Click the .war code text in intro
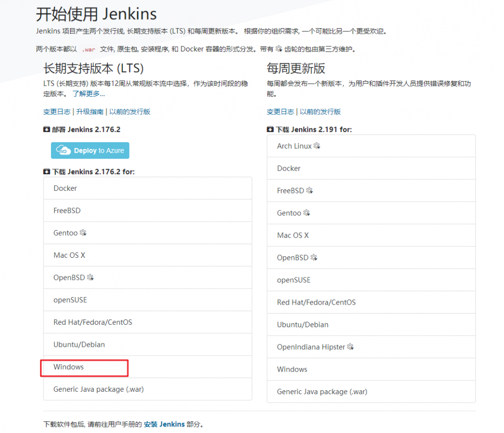The width and height of the screenshot is (504, 433). (88, 49)
